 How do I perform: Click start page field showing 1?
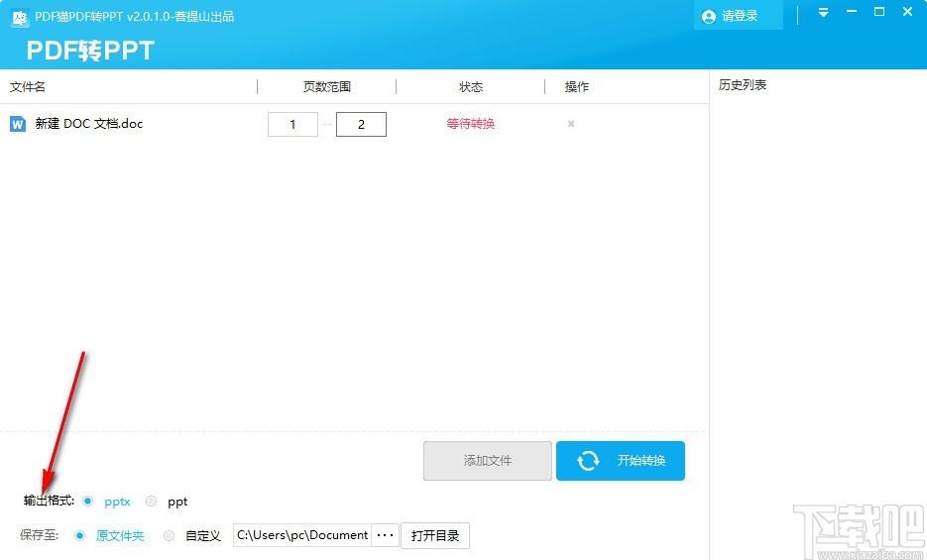(x=292, y=125)
